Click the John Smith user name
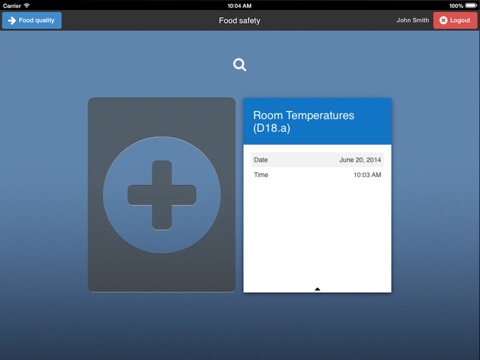480x360 pixels. (413, 20)
